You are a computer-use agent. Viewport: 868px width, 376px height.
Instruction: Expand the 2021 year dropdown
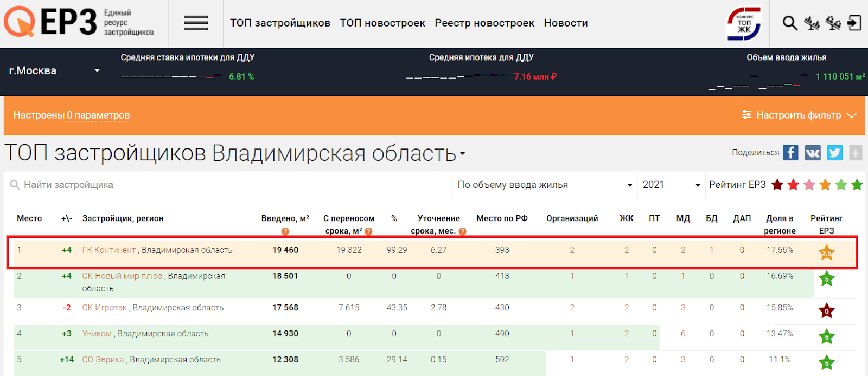coord(671,185)
